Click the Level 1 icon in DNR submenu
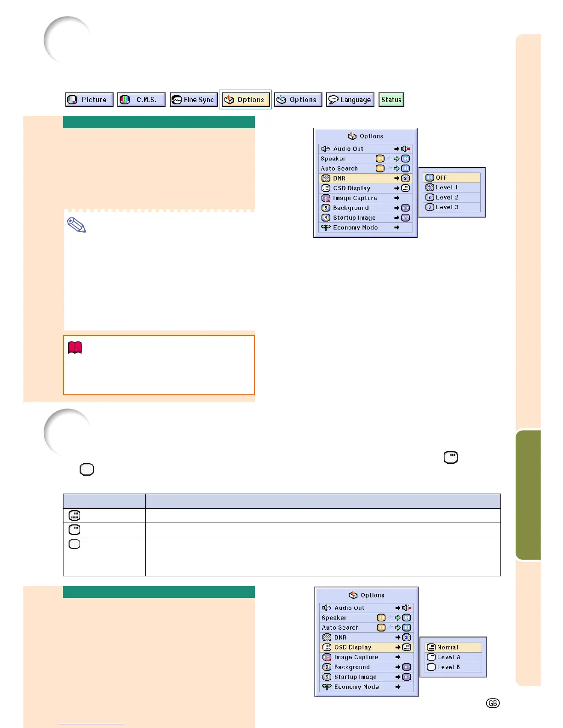563x728 pixels. point(430,188)
